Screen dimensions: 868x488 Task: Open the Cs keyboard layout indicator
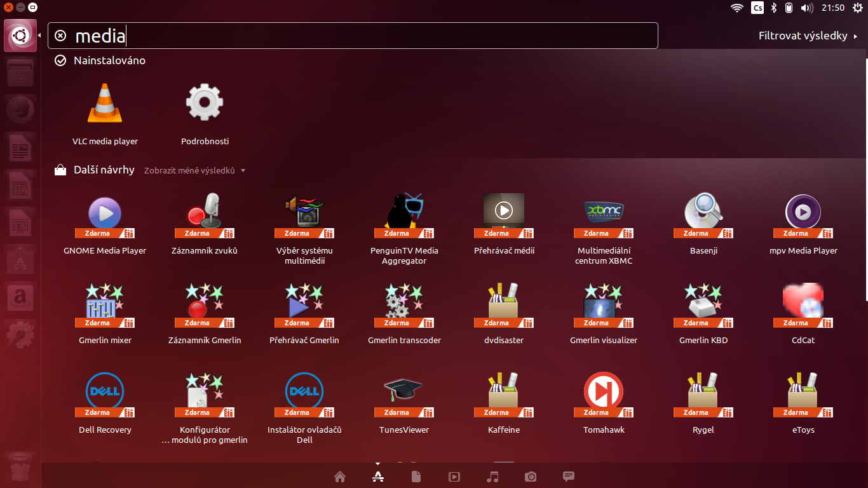coord(757,8)
